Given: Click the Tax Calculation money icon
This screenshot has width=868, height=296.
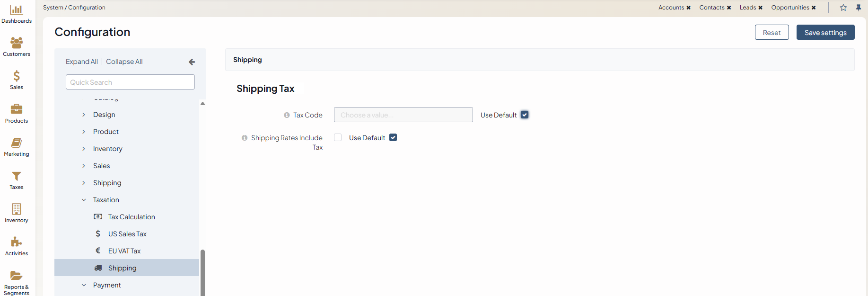Looking at the screenshot, I should (98, 217).
